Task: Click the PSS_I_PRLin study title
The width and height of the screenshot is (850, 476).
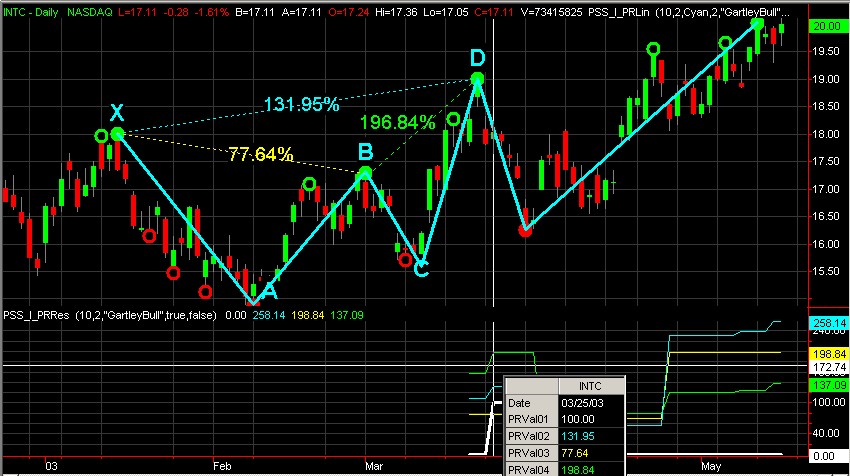Action: coord(619,12)
